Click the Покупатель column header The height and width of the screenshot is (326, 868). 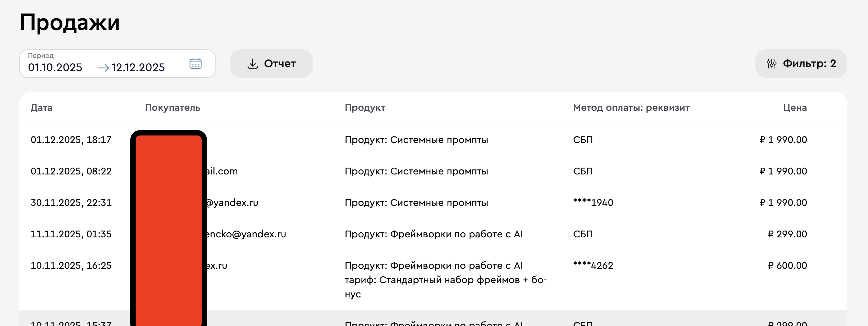(x=172, y=108)
